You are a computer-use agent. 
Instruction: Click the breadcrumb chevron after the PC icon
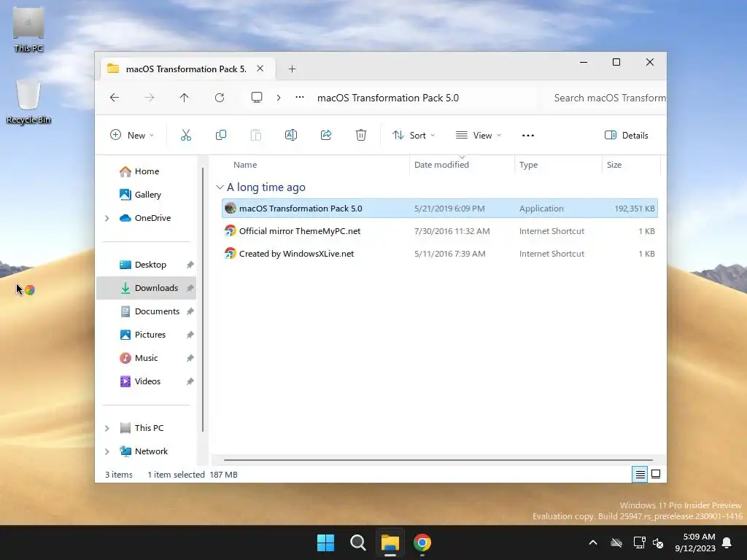(x=279, y=98)
